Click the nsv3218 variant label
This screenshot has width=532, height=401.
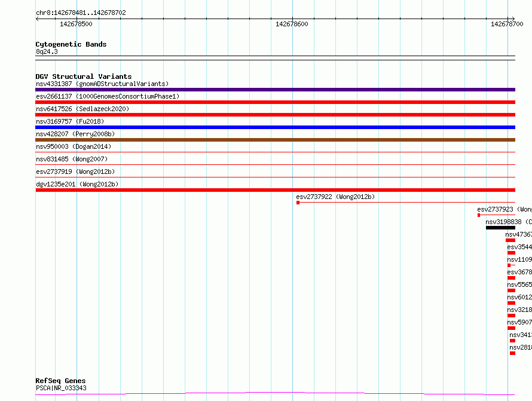click(519, 310)
